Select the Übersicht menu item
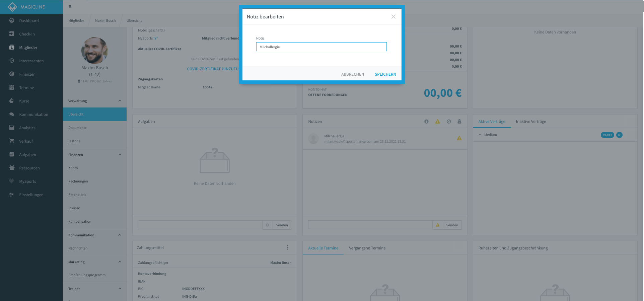Viewport: 644px width, 301px height. click(95, 114)
